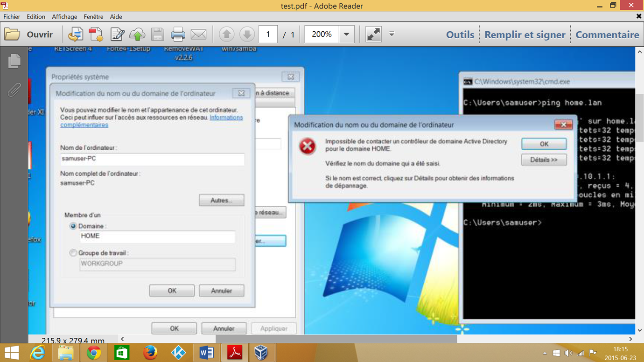
Task: Open the Remplir et signer pane
Action: point(525,35)
